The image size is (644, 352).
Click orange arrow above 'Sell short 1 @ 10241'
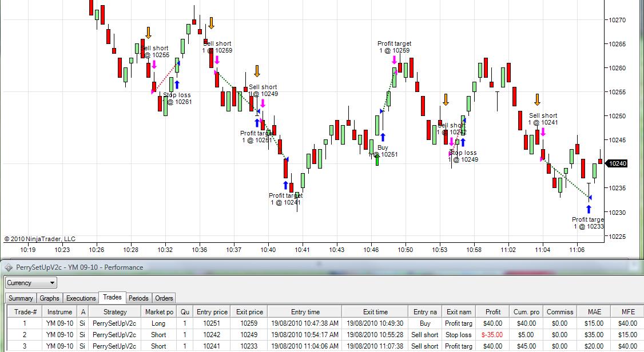tap(537, 99)
